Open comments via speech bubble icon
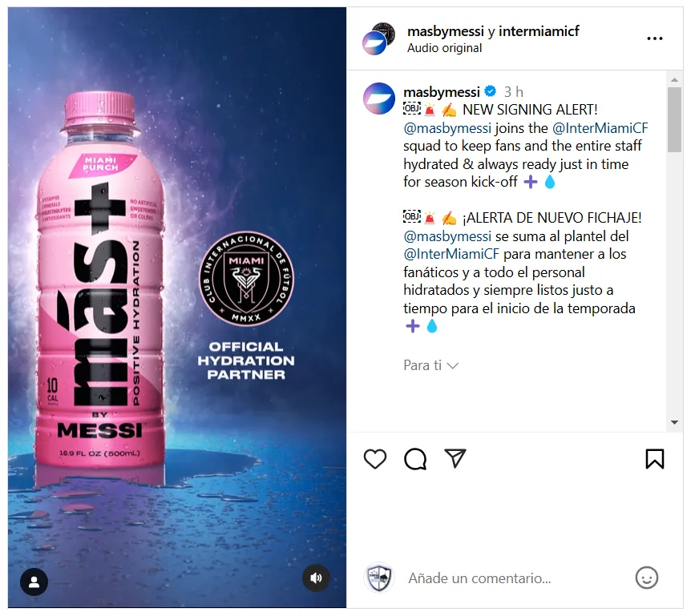Viewport: 691px width, 616px height. [x=415, y=459]
